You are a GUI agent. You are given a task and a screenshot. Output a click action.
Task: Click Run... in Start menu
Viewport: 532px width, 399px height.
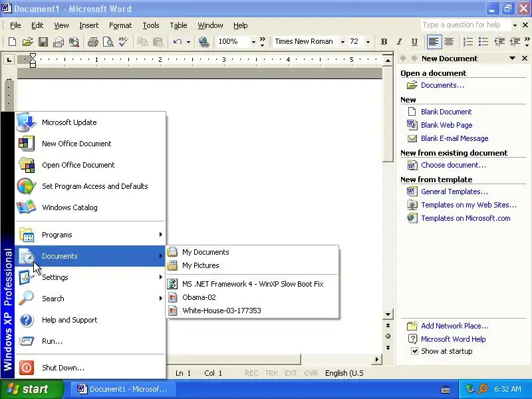(x=90, y=341)
